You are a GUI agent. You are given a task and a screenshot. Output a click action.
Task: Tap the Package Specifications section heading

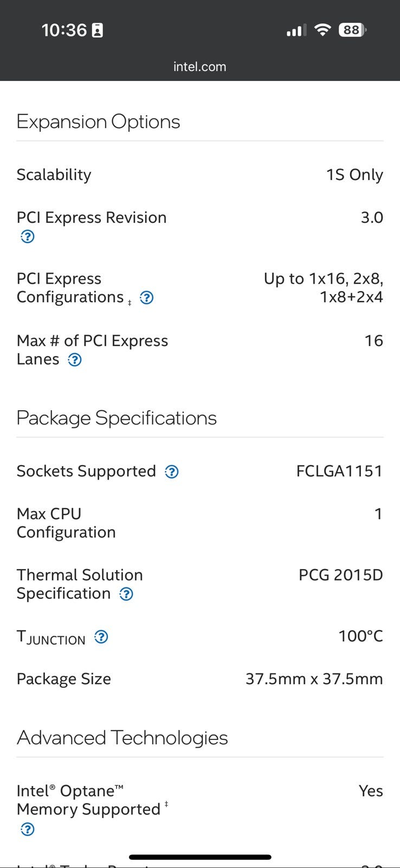click(117, 418)
